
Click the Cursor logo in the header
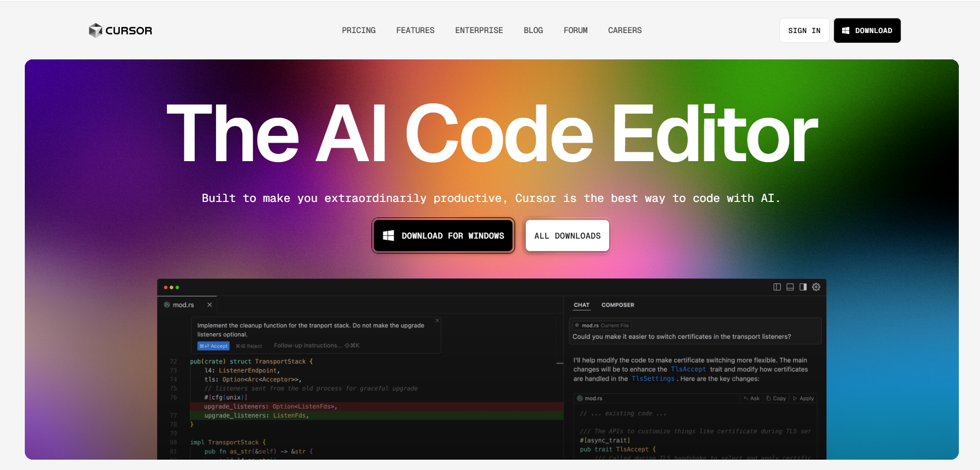pyautogui.click(x=120, y=30)
